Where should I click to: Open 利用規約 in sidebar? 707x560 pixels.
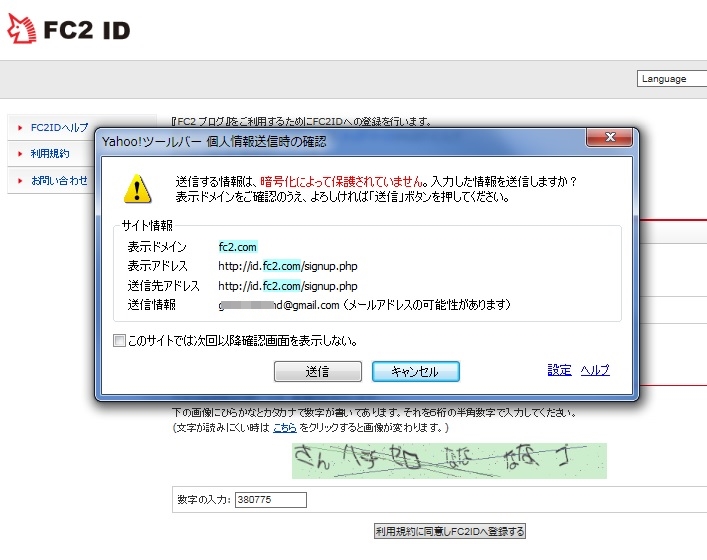(50, 154)
